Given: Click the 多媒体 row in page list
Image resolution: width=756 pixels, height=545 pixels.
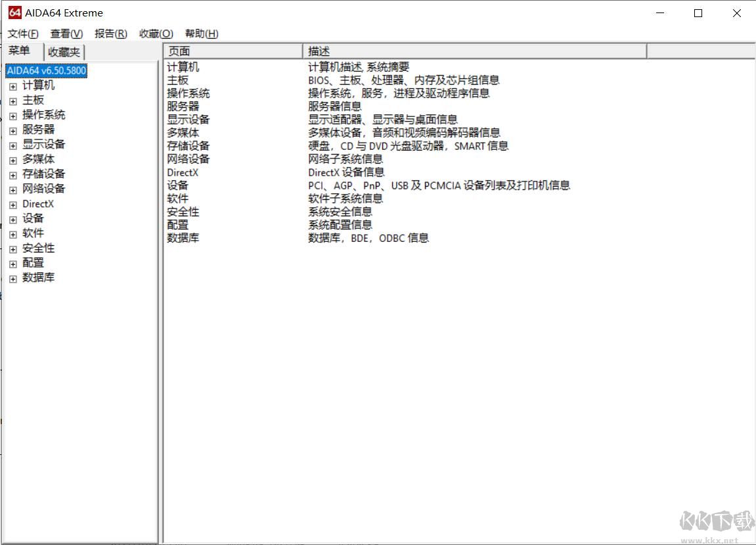Looking at the screenshot, I should click(x=183, y=133).
